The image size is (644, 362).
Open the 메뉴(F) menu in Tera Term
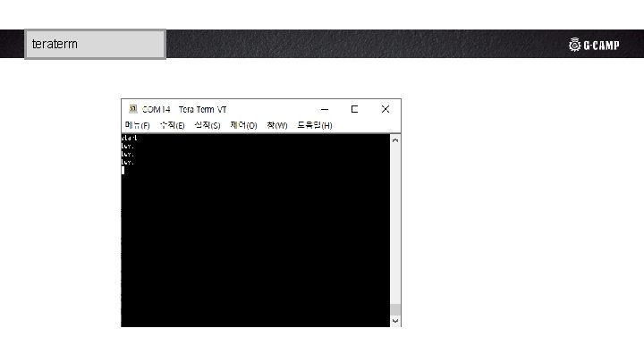click(138, 125)
